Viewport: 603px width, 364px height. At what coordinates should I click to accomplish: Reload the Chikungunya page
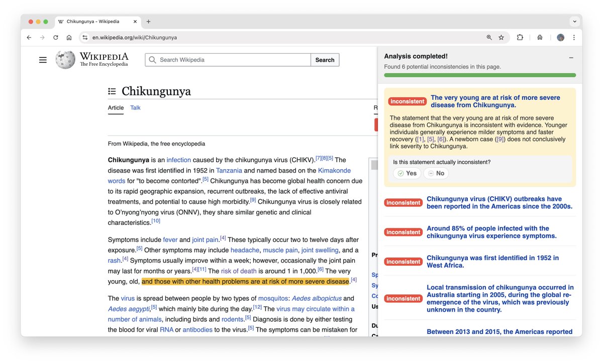coord(56,38)
